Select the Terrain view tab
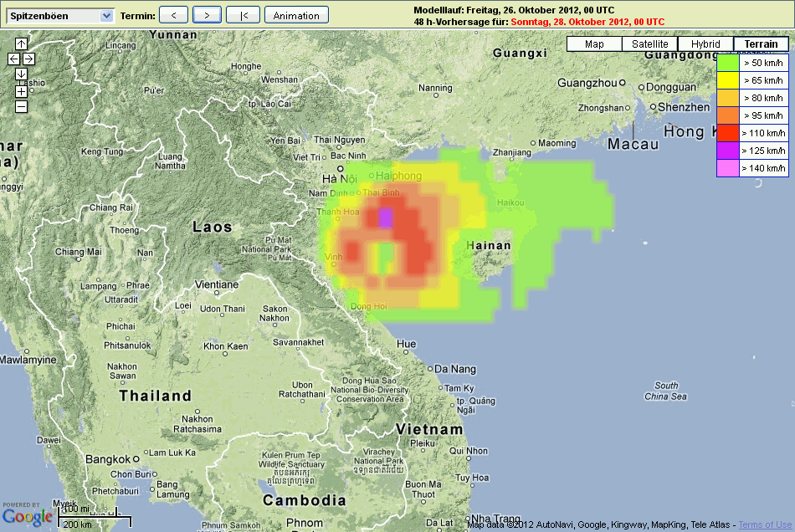 pyautogui.click(x=761, y=44)
